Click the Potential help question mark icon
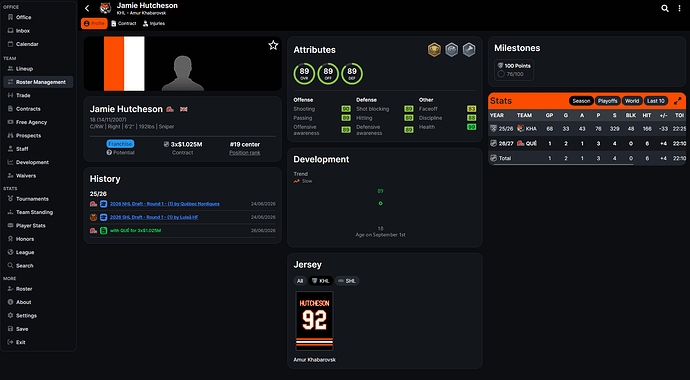This screenshot has height=380, width=690. pyautogui.click(x=109, y=153)
